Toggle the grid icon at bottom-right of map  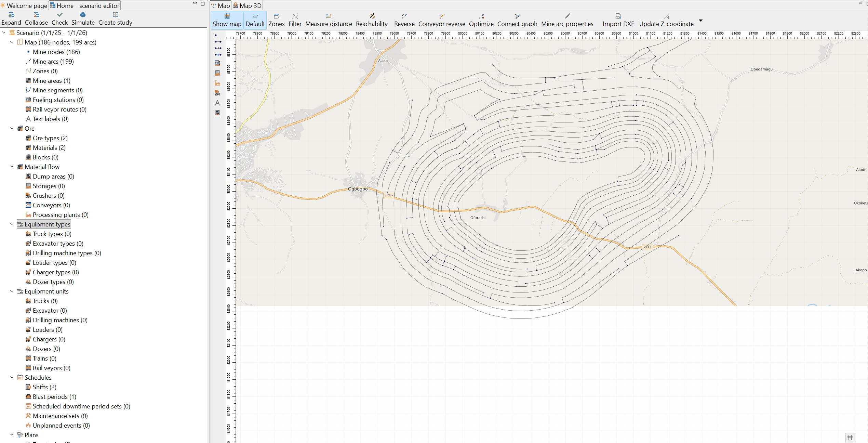(x=850, y=438)
